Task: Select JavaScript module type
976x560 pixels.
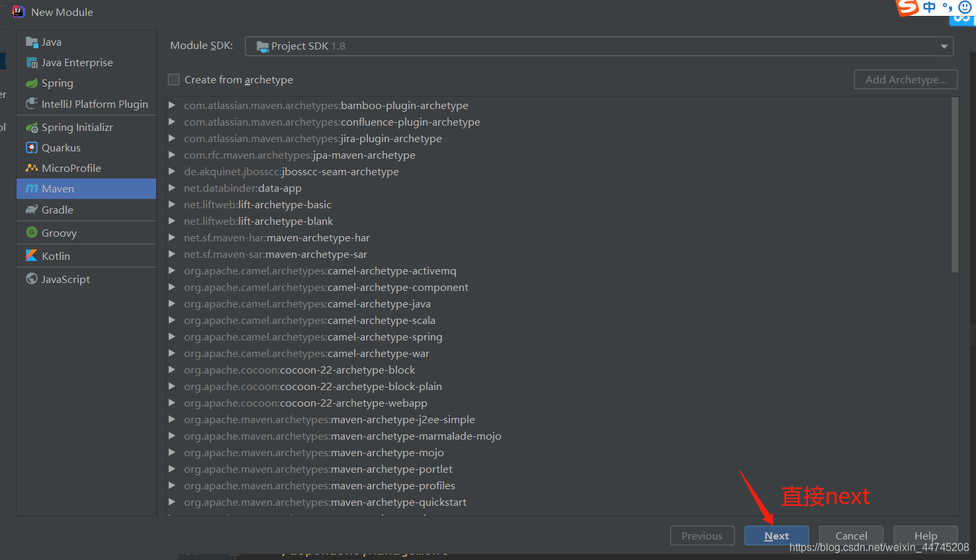Action: tap(87, 279)
